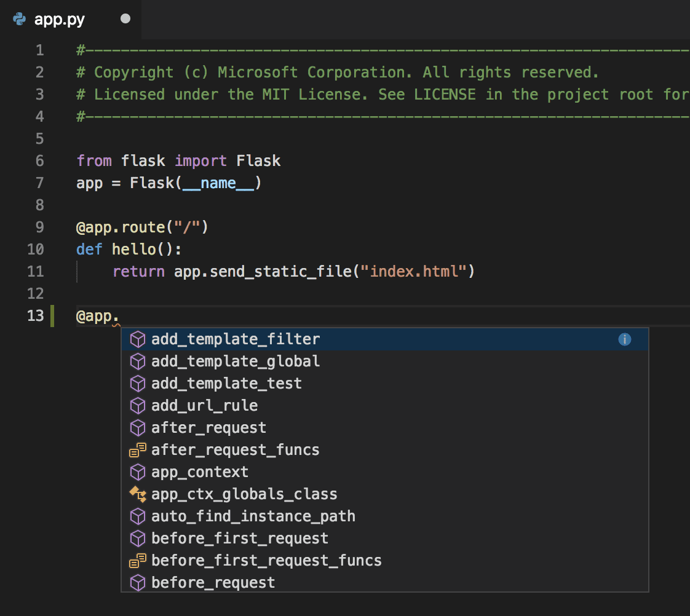Insert before_first_request completion
This screenshot has width=690, height=616.
tap(384, 538)
